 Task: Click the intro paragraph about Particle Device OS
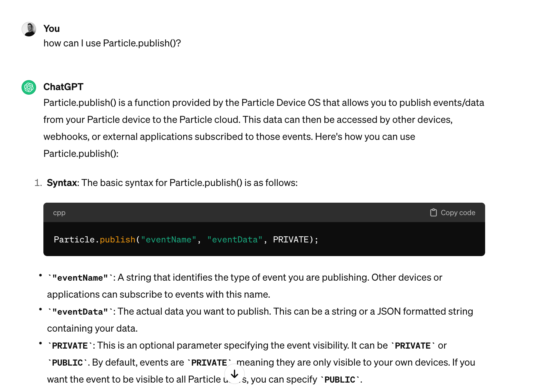point(264,128)
